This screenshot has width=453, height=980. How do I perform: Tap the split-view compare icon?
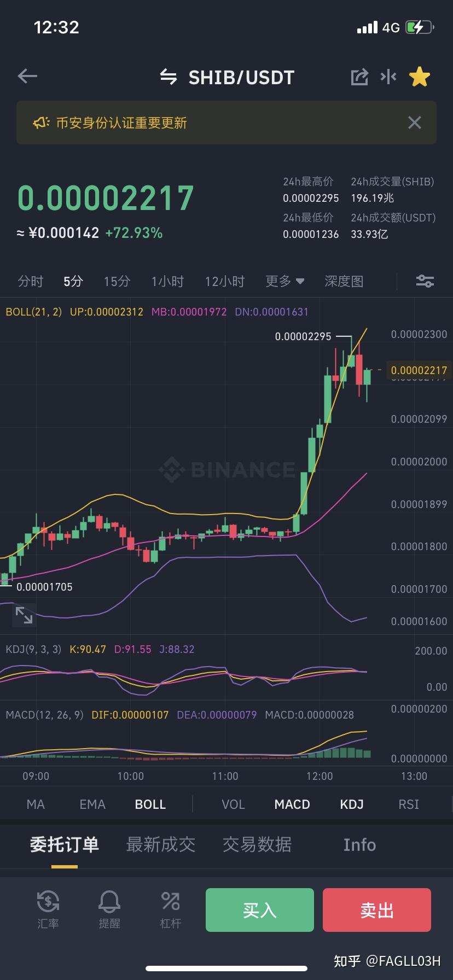[x=388, y=77]
